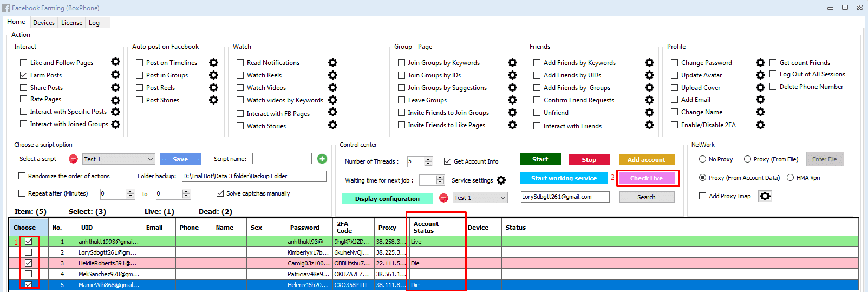This screenshot has width=868, height=292.
Task: Open settings gear for Confirm Friend Requests
Action: pyautogui.click(x=649, y=100)
